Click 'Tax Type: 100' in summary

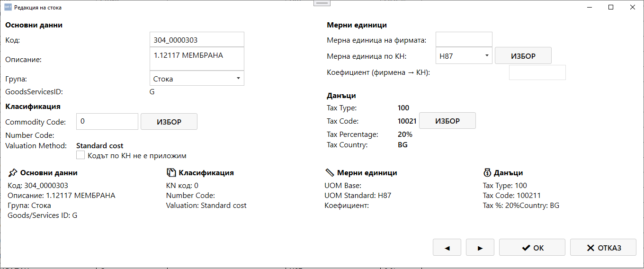pyautogui.click(x=505, y=186)
